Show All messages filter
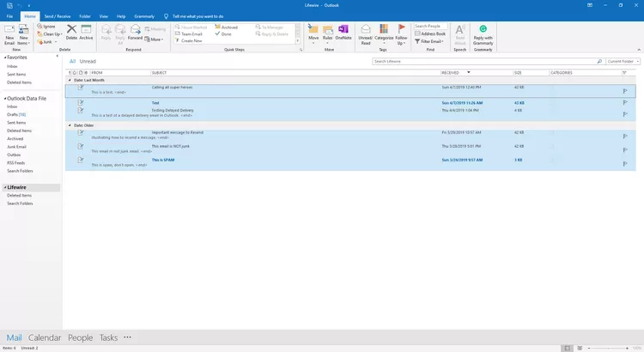The image size is (644, 352). (72, 61)
